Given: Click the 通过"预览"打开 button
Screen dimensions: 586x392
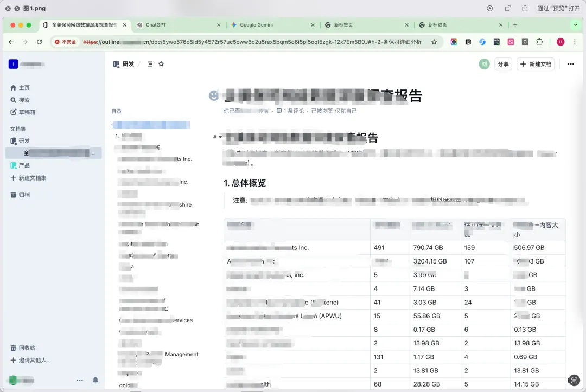Looking at the screenshot, I should (x=558, y=8).
